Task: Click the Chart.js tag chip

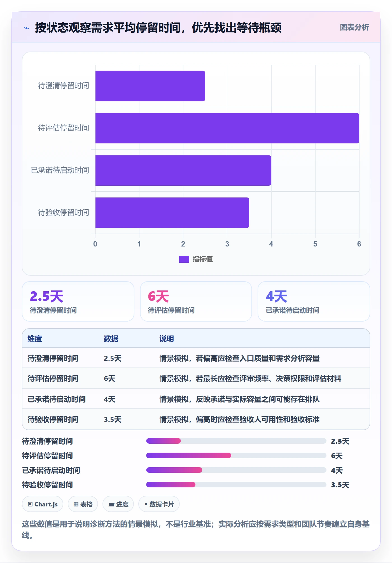Action: pyautogui.click(x=43, y=504)
